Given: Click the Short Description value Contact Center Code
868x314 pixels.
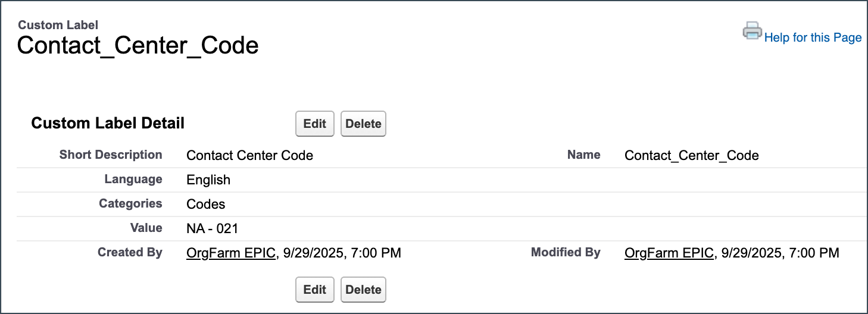Looking at the screenshot, I should 249,156.
